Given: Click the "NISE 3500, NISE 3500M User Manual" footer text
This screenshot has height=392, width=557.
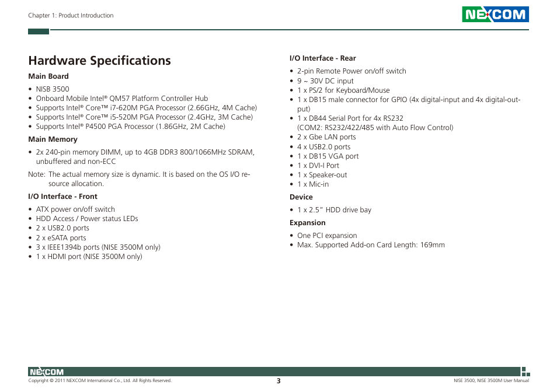Looking at the screenshot, I should pos(491,381).
